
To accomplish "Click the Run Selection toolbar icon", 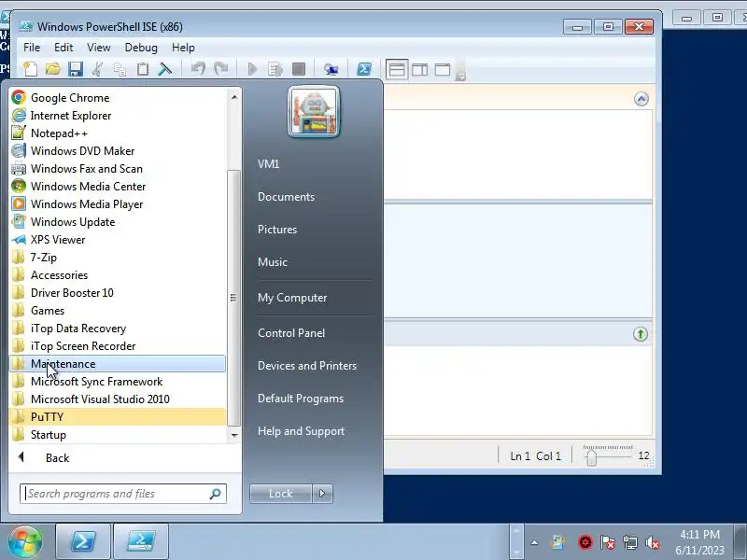I will [275, 69].
